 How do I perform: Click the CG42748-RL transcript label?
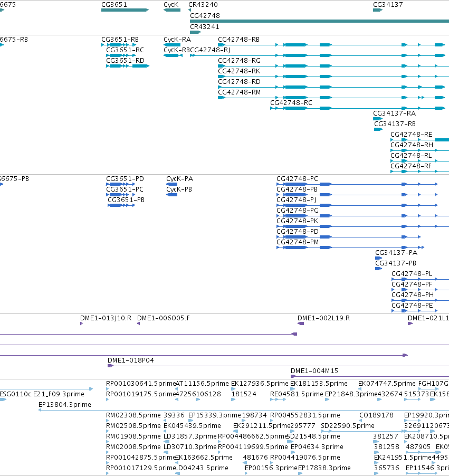click(411, 156)
